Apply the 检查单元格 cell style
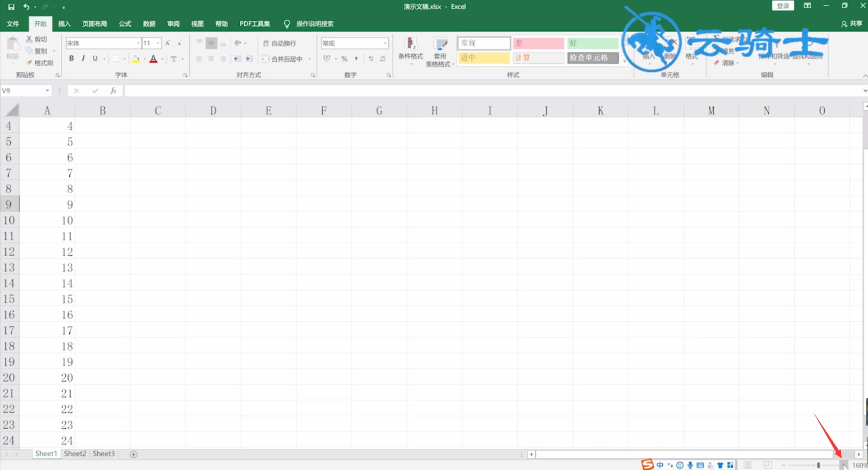868x470 pixels. 593,58
